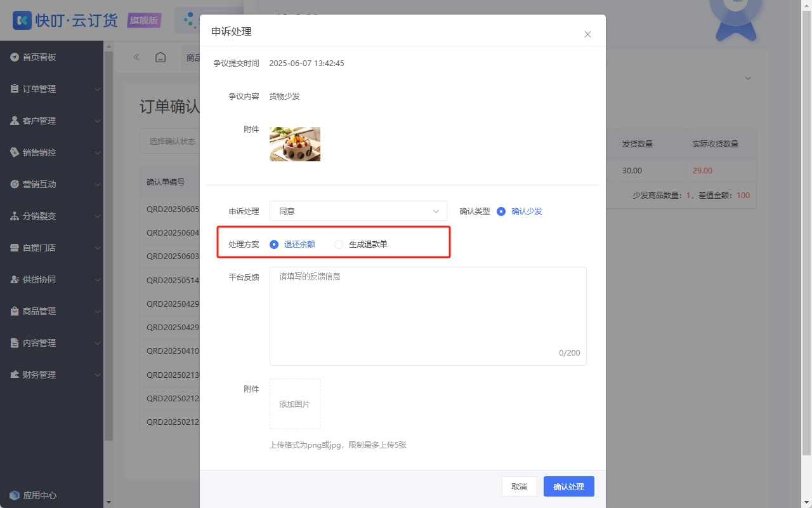The height and width of the screenshot is (508, 812).
Task: Click the 旗舰版 badge
Action: (144, 20)
